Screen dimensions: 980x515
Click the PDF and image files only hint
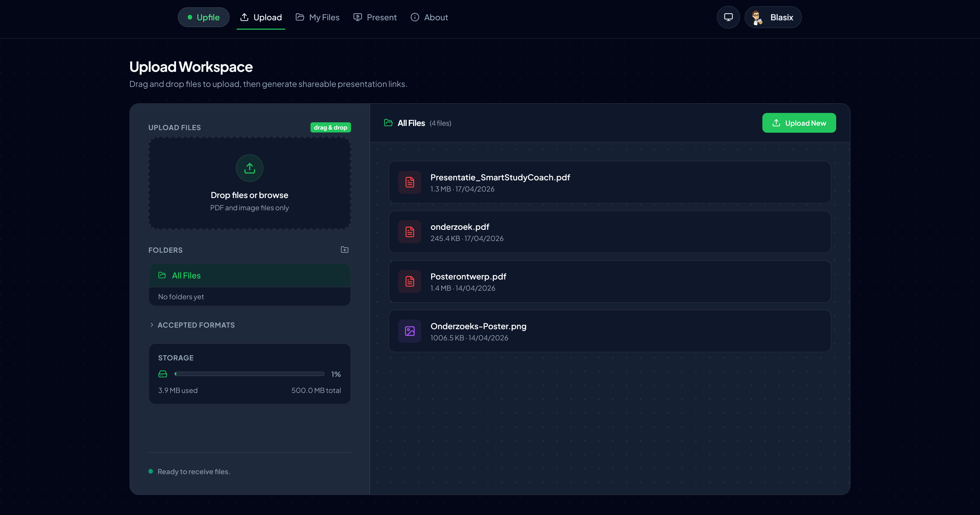(250, 208)
